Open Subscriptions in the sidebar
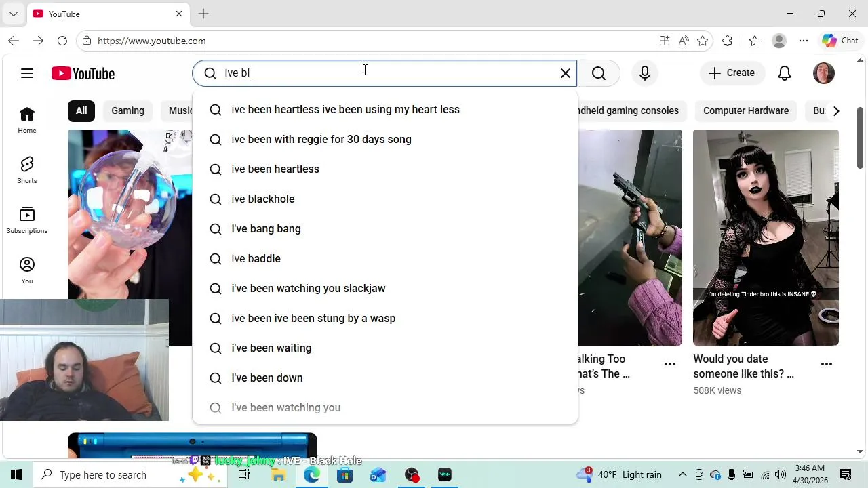 [27, 221]
